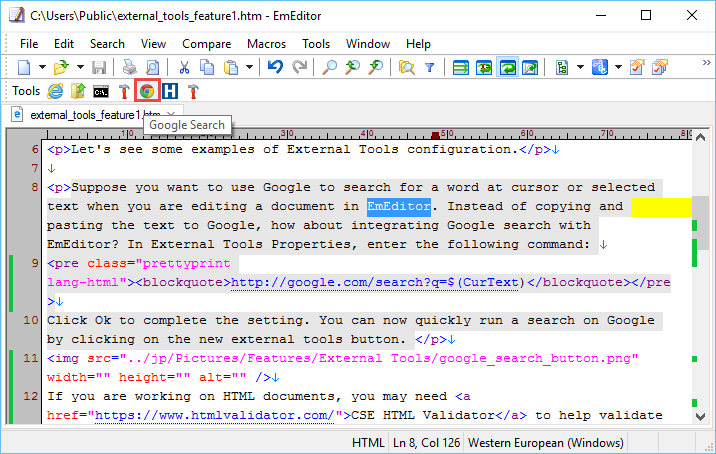
Task: Run the blue H HTML Validator tool
Action: pos(170,91)
